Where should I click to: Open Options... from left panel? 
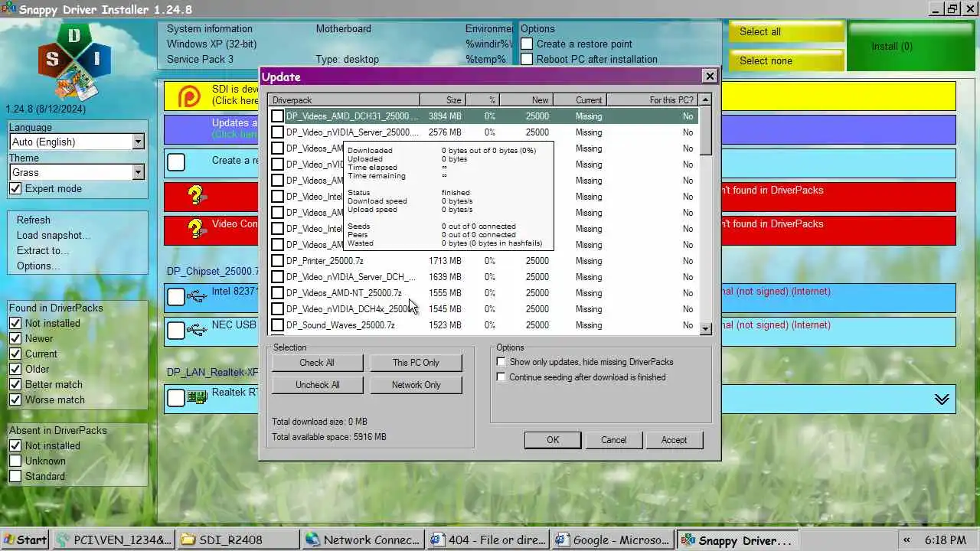38,266
